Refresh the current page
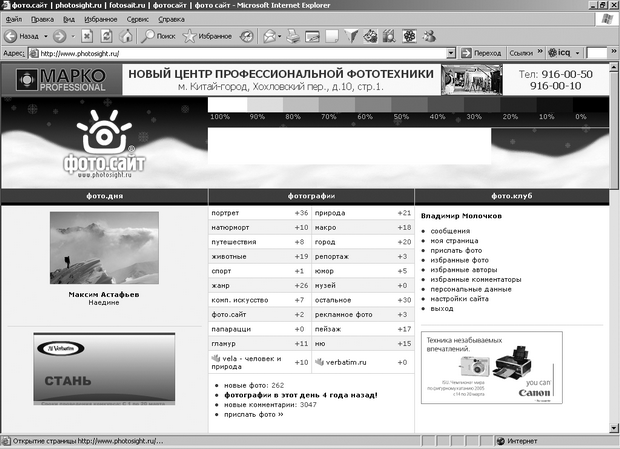Screen dimensions: 620x449 [106, 36]
